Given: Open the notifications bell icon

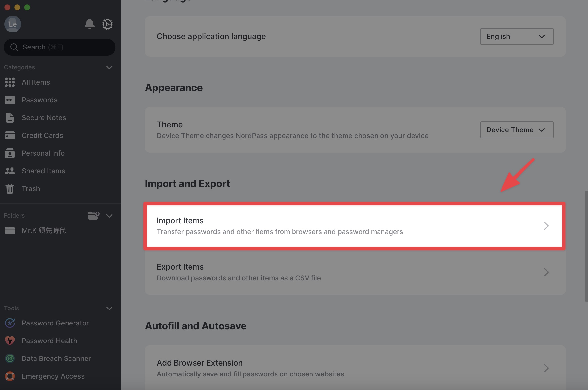Looking at the screenshot, I should coord(89,24).
